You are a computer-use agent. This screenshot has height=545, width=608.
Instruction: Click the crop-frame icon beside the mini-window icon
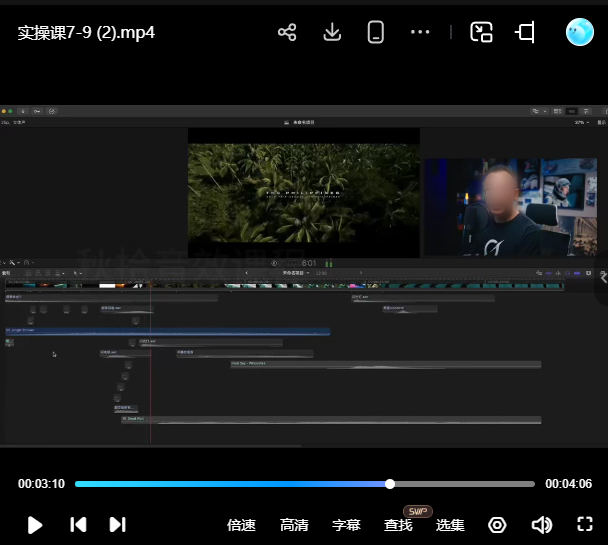pyautogui.click(x=525, y=32)
